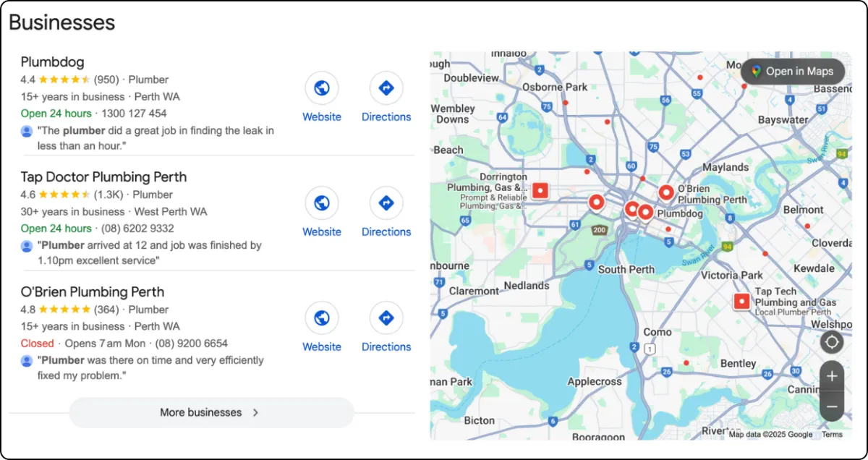The image size is (868, 460).
Task: Select the Tap Tech Plumbing and Gas marker
Action: pyautogui.click(x=741, y=301)
